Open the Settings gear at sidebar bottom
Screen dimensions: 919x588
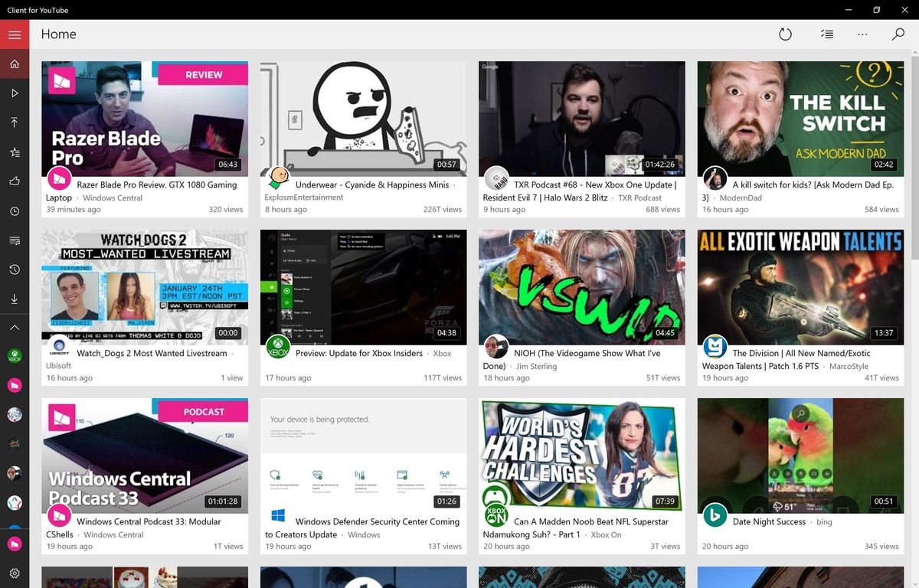pyautogui.click(x=15, y=573)
